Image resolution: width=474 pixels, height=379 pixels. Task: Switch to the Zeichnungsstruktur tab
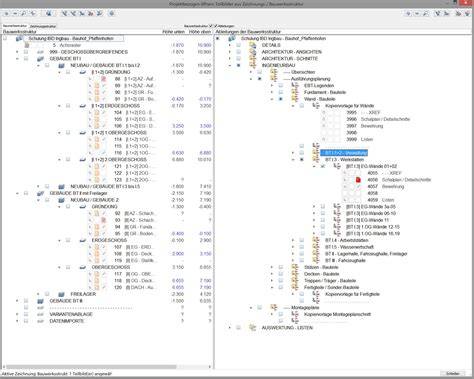(x=42, y=26)
